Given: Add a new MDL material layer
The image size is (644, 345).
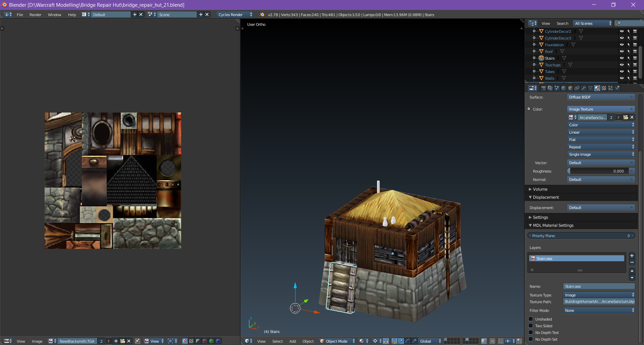Looking at the screenshot, I should click(x=632, y=256).
